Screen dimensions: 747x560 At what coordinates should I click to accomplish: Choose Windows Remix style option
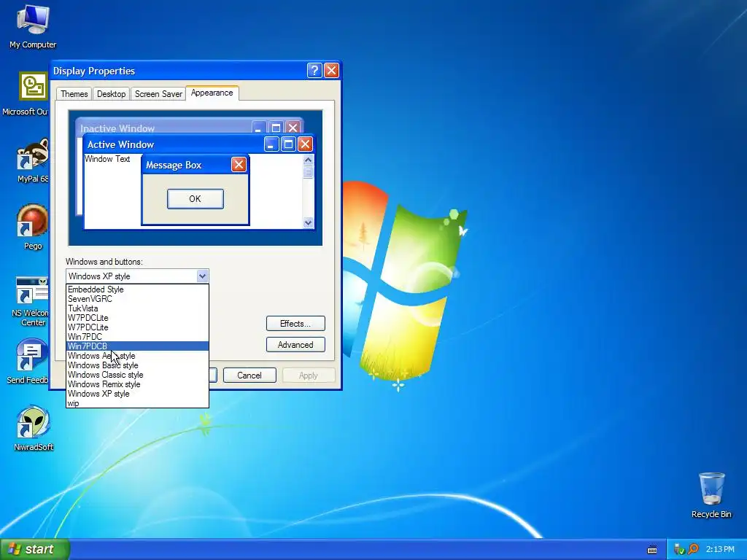(137, 384)
